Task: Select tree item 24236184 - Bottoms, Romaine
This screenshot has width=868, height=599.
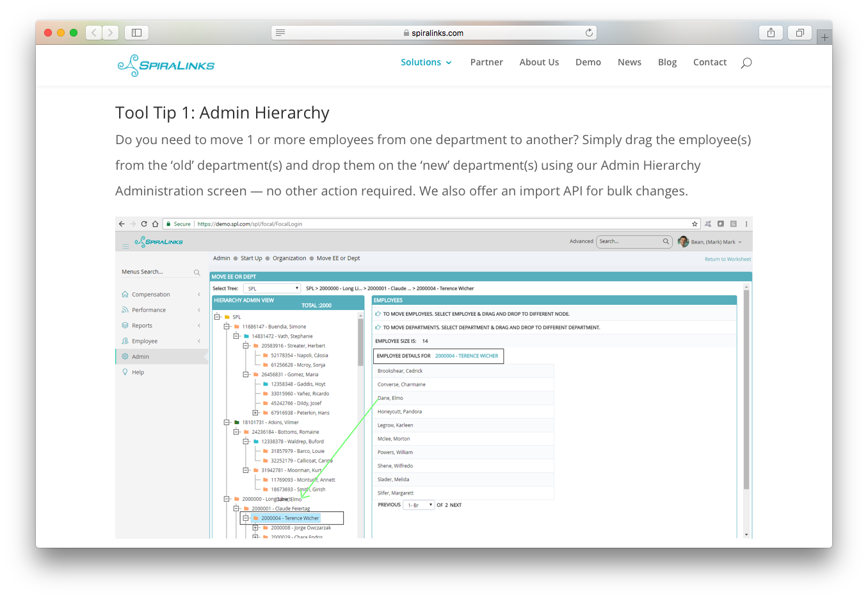Action: coord(285,432)
